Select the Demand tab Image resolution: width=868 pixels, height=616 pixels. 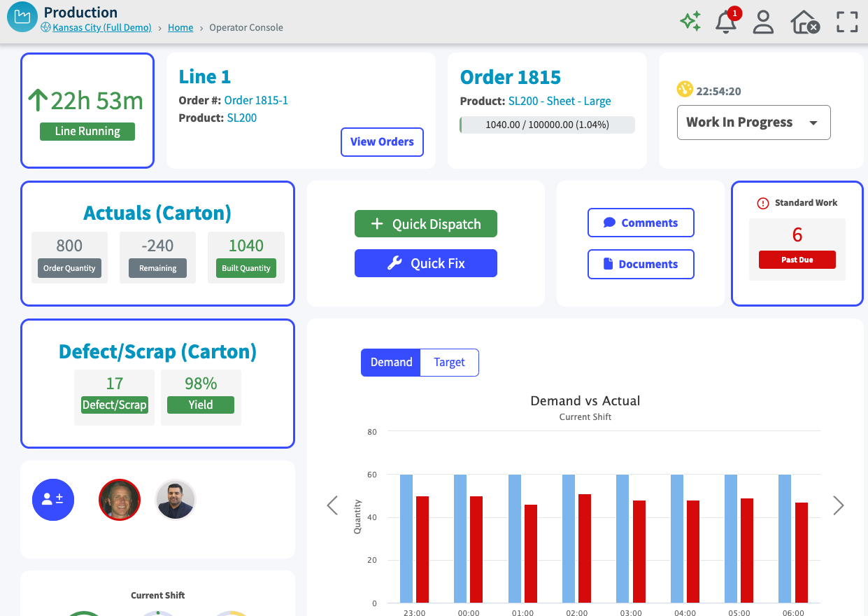point(391,362)
